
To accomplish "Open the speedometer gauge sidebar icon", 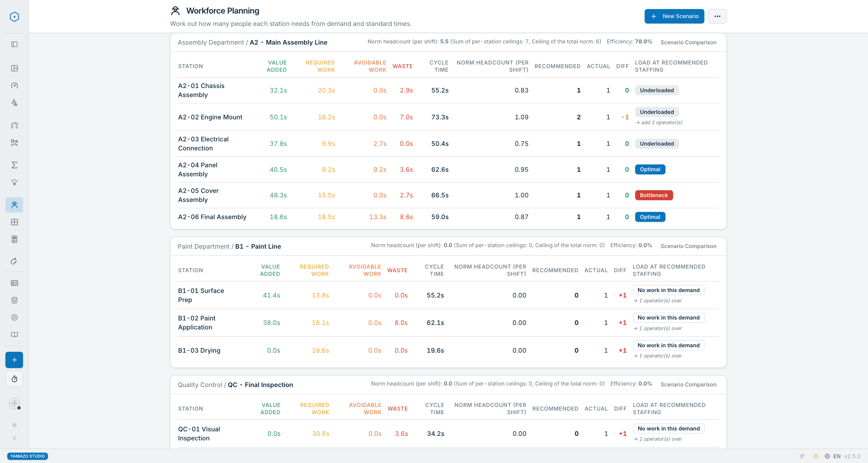I will click(x=14, y=85).
